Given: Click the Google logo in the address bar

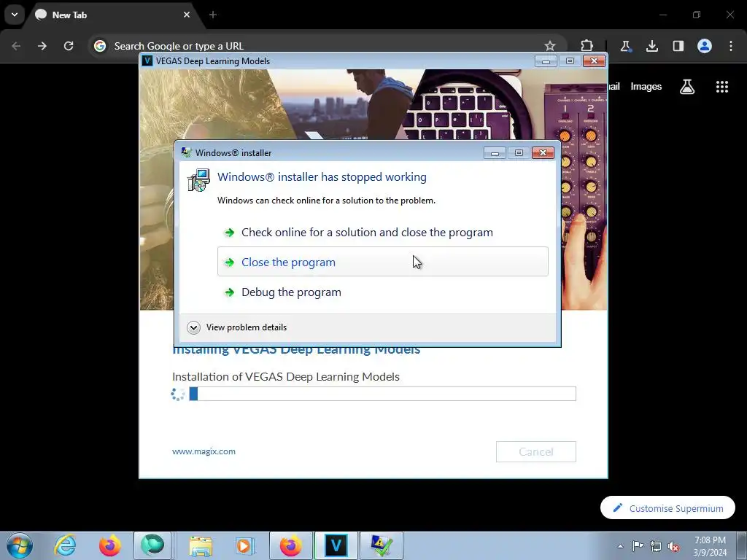Looking at the screenshot, I should [x=99, y=46].
